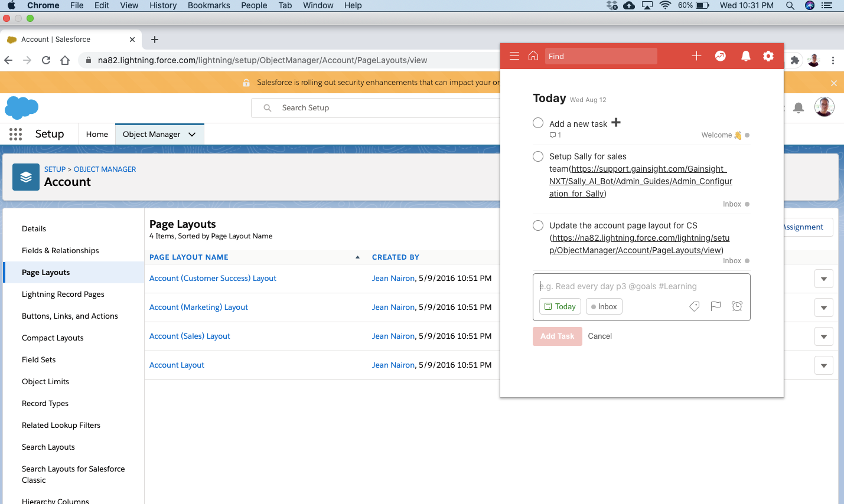Image resolution: width=844 pixels, height=504 pixels.
Task: Click the label tag icon in task editor
Action: 695,306
